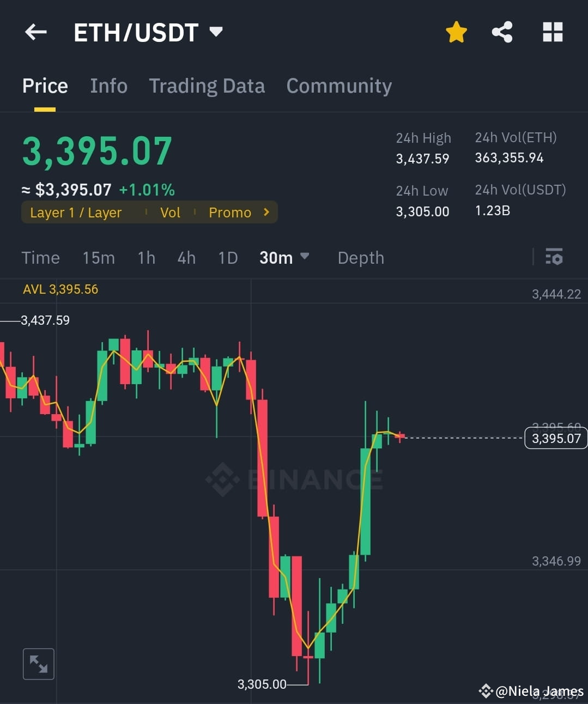This screenshot has height=704, width=588.
Task: Expand the Promo section chevron
Action: (x=266, y=212)
